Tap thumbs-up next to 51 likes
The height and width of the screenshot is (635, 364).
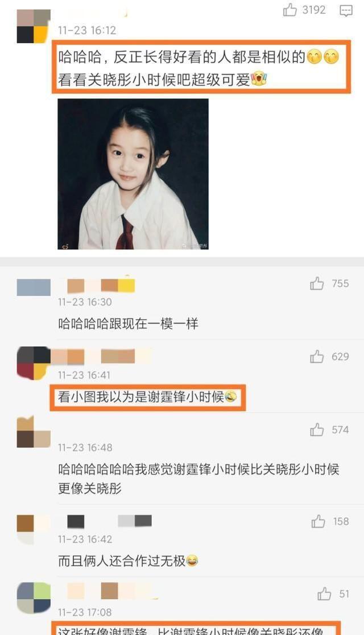click(x=324, y=594)
